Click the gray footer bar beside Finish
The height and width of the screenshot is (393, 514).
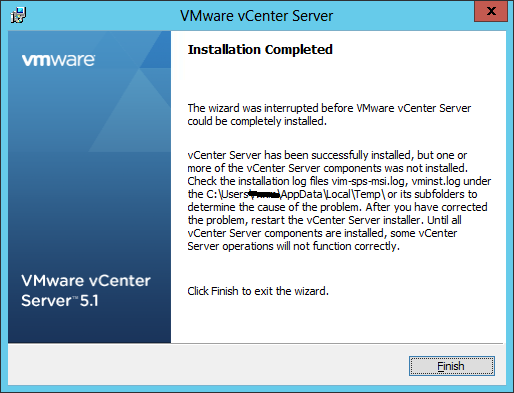(208, 366)
